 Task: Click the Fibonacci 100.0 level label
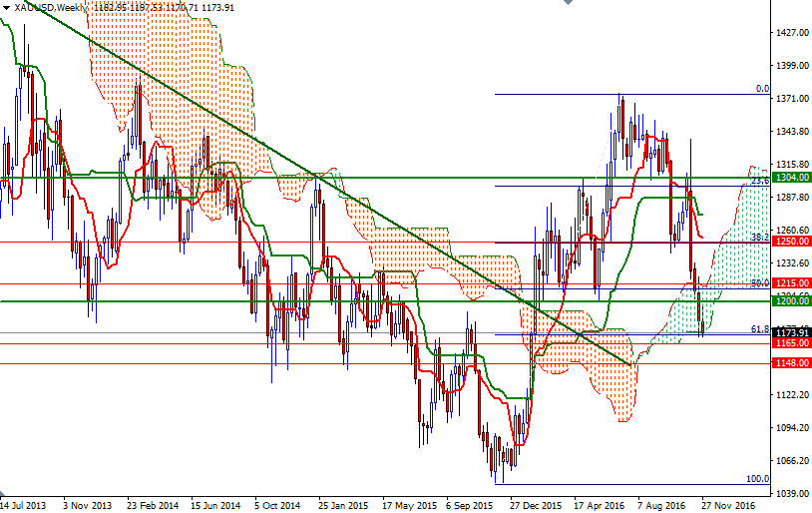(x=758, y=479)
